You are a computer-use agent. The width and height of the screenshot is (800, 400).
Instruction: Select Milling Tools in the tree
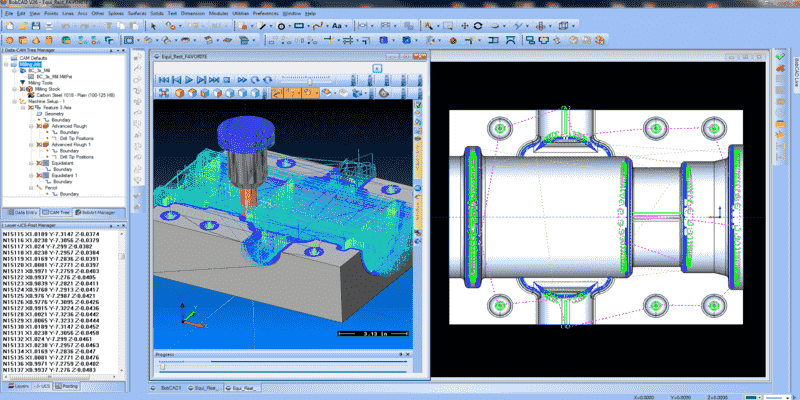point(40,83)
